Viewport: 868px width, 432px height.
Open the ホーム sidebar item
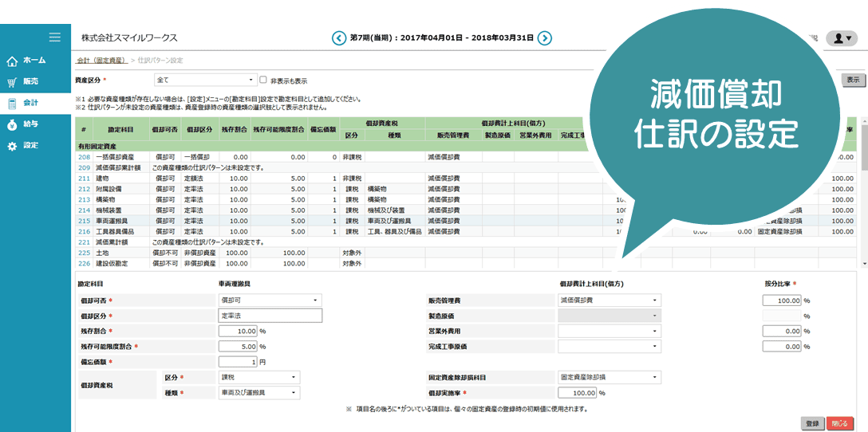coord(35,60)
